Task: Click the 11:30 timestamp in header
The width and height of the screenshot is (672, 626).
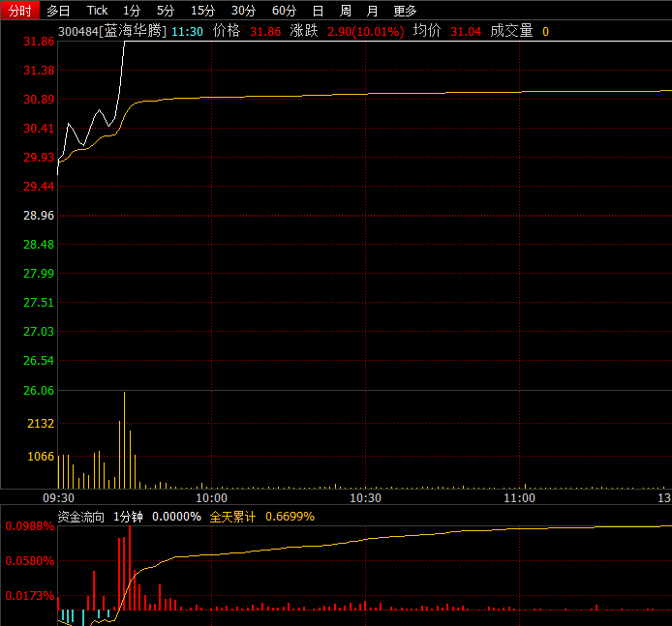Action: coord(187,31)
